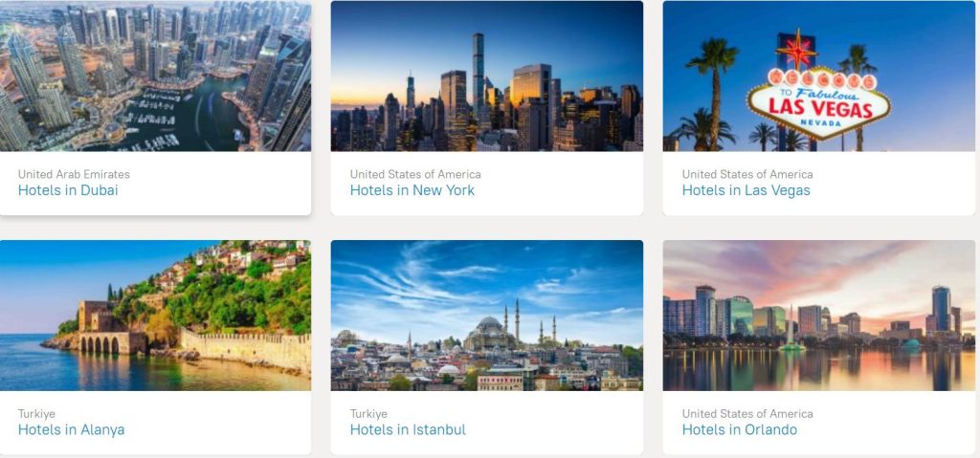This screenshot has height=458, width=980.
Task: Click the Turkiye label above Hotels in Alanya
Action: (36, 414)
